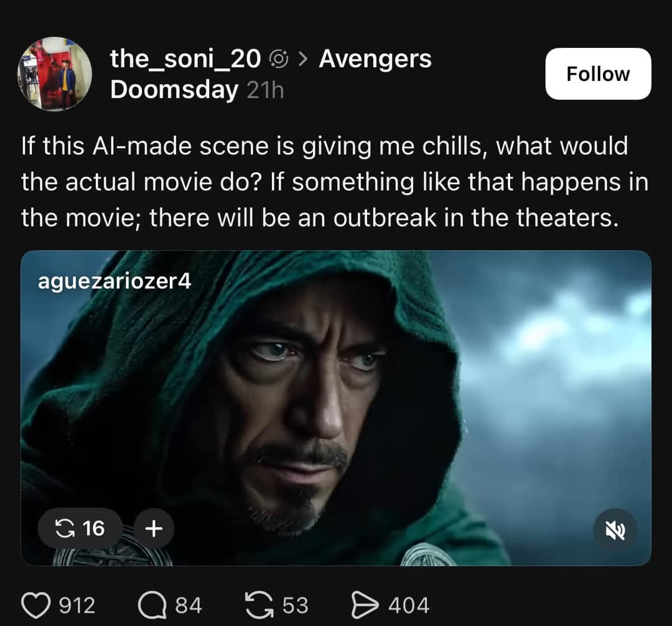Follow the_soni_20 with the Follow button
Screen dimensions: 672x626
(599, 73)
